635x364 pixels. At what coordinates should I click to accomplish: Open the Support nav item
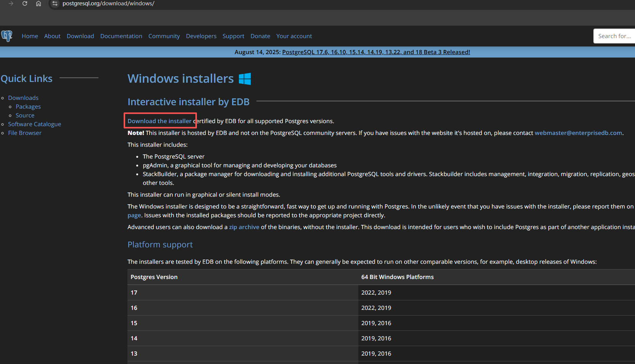(x=233, y=36)
